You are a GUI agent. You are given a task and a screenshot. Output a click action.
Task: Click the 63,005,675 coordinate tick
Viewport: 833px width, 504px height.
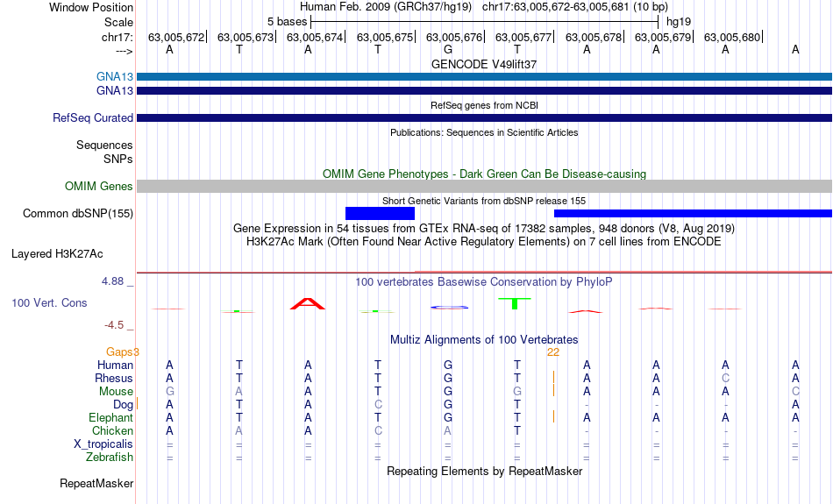[x=385, y=37]
